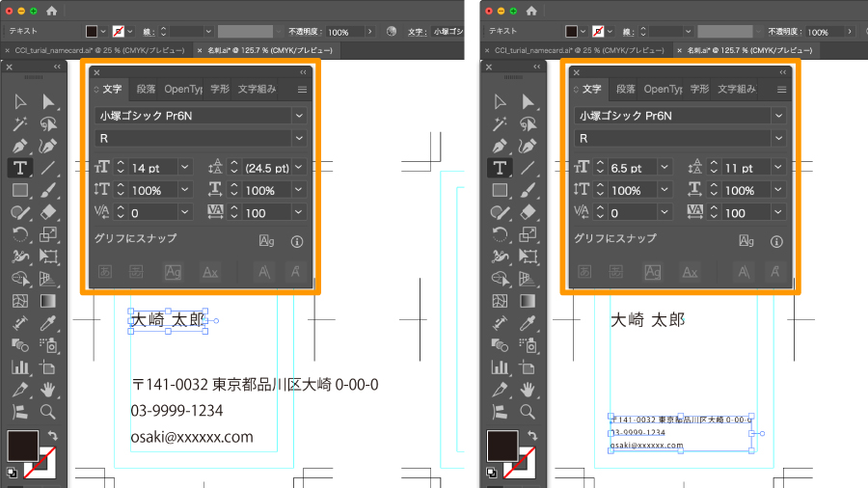Select the Line Segment tool in left window

tap(47, 168)
